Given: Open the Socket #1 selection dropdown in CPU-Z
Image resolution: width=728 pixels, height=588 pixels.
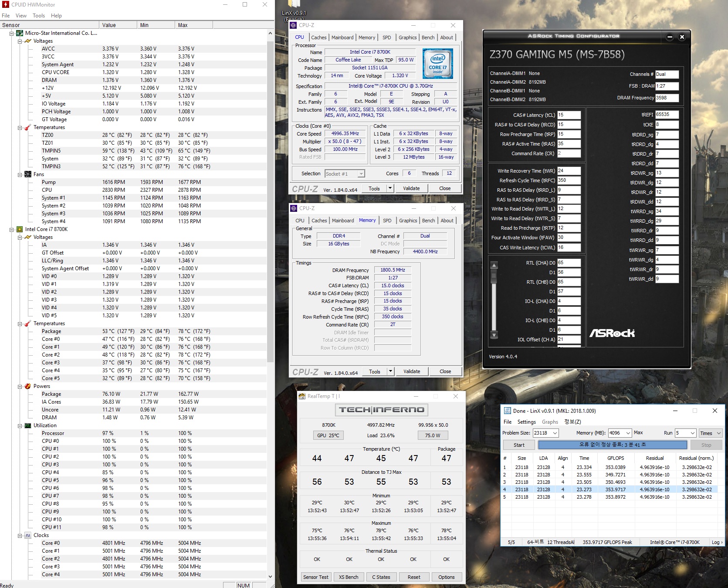Looking at the screenshot, I should [x=361, y=174].
